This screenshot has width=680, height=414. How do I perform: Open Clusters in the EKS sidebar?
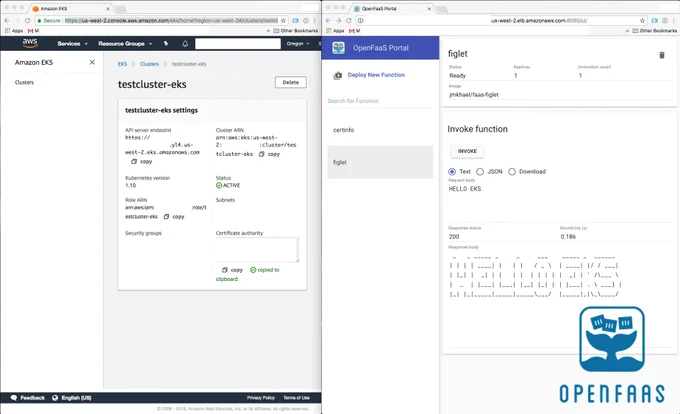[24, 82]
